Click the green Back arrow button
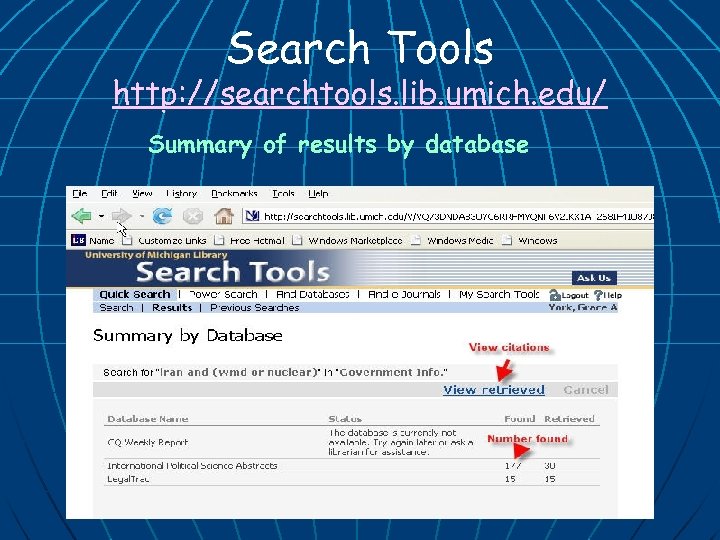This screenshot has height=540, width=720. [82, 215]
